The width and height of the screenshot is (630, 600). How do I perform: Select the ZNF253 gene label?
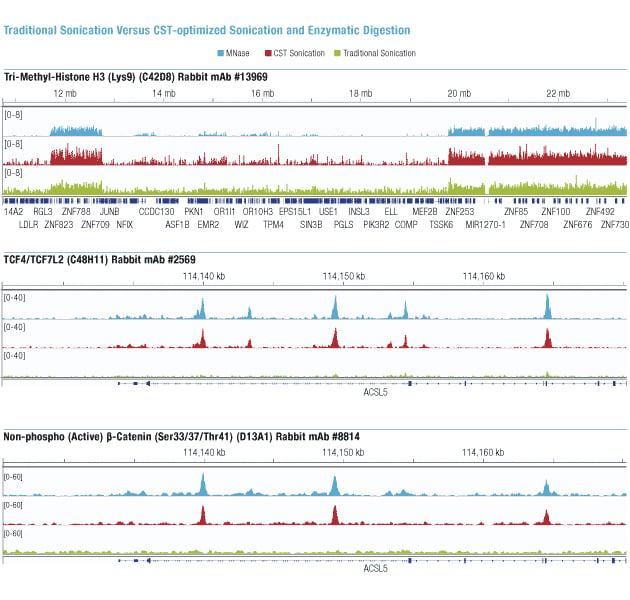460,211
